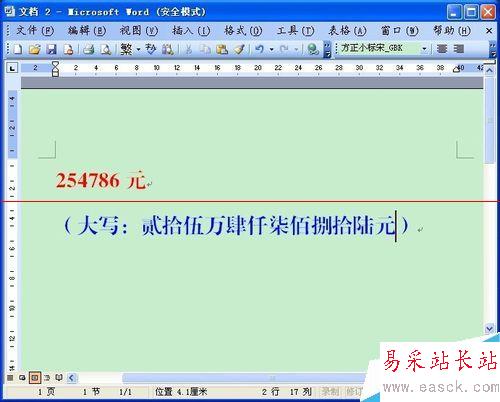Switch to normal view in status area
This screenshot has height=402, width=500.
coord(10,378)
